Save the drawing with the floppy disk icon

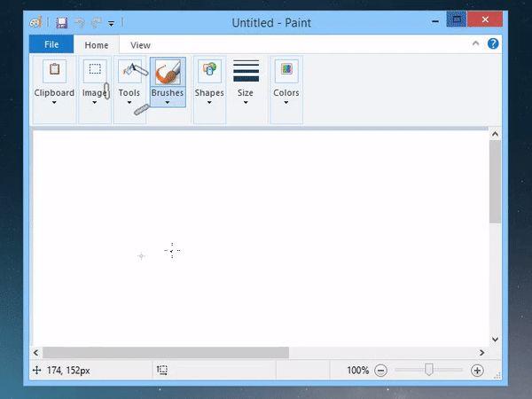point(62,23)
